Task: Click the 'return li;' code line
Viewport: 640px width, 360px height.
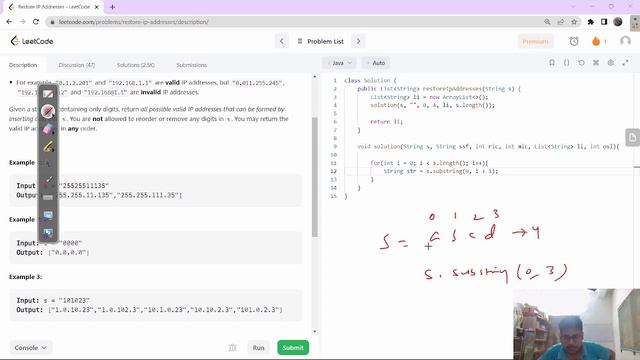Action: click(x=386, y=122)
